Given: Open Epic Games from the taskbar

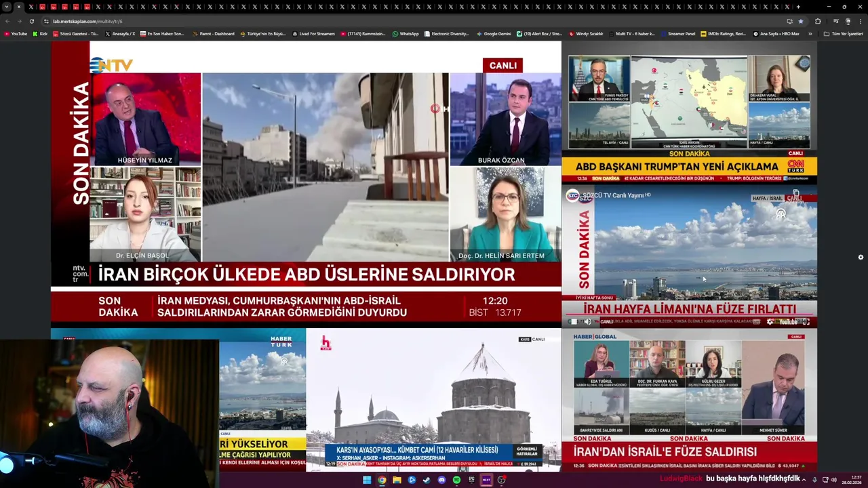Looking at the screenshot, I should (471, 480).
